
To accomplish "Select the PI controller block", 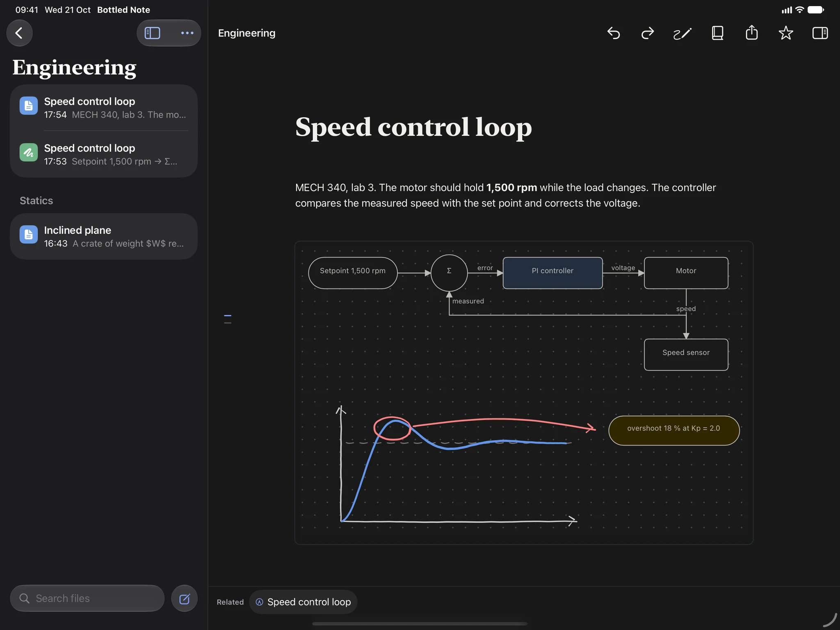I will point(552,273).
